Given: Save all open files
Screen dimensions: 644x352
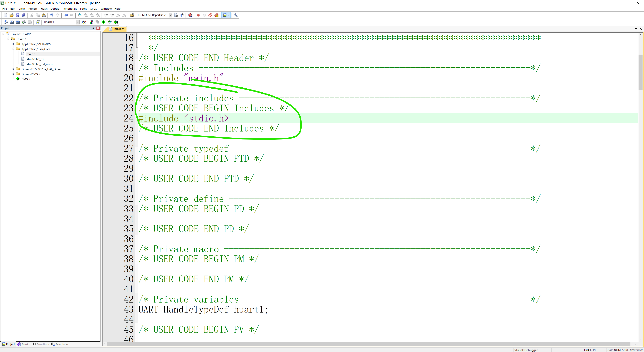Looking at the screenshot, I should pyautogui.click(x=23, y=15).
